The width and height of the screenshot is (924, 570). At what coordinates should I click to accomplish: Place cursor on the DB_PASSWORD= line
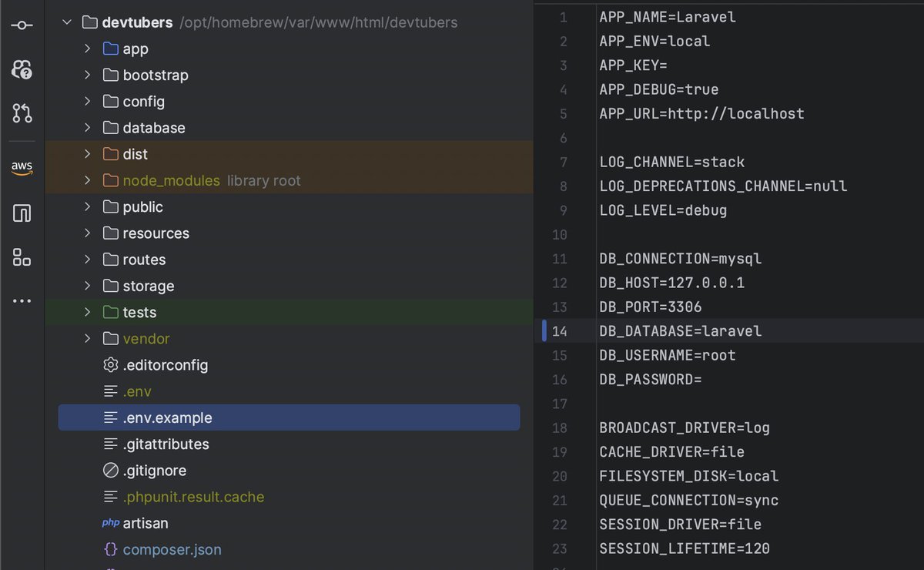coord(651,379)
